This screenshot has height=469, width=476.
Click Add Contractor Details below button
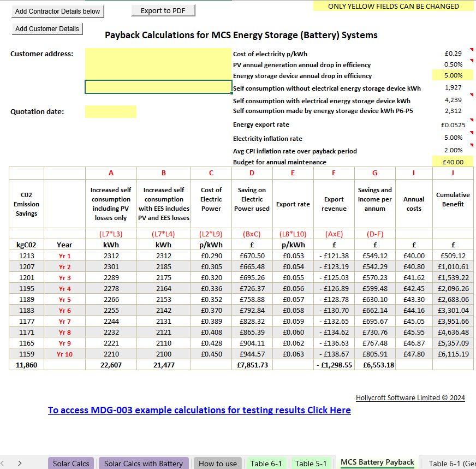tap(57, 11)
